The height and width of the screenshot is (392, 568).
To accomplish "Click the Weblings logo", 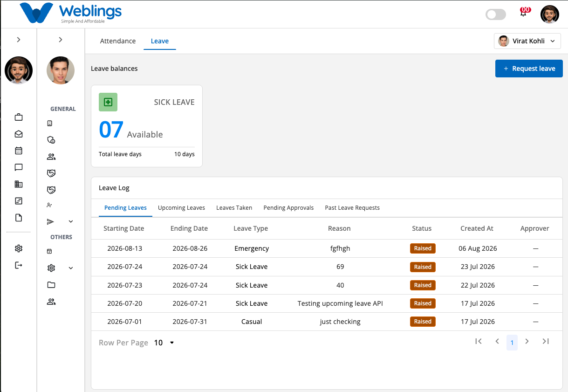I will (x=71, y=13).
